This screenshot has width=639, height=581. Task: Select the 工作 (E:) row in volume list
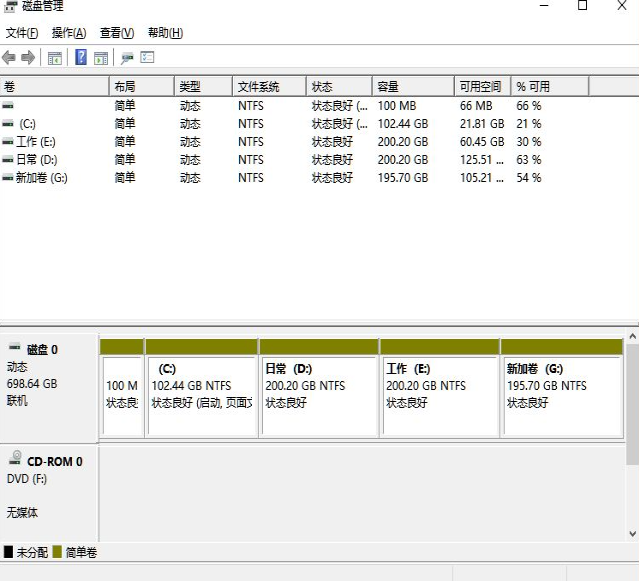[x=36, y=142]
